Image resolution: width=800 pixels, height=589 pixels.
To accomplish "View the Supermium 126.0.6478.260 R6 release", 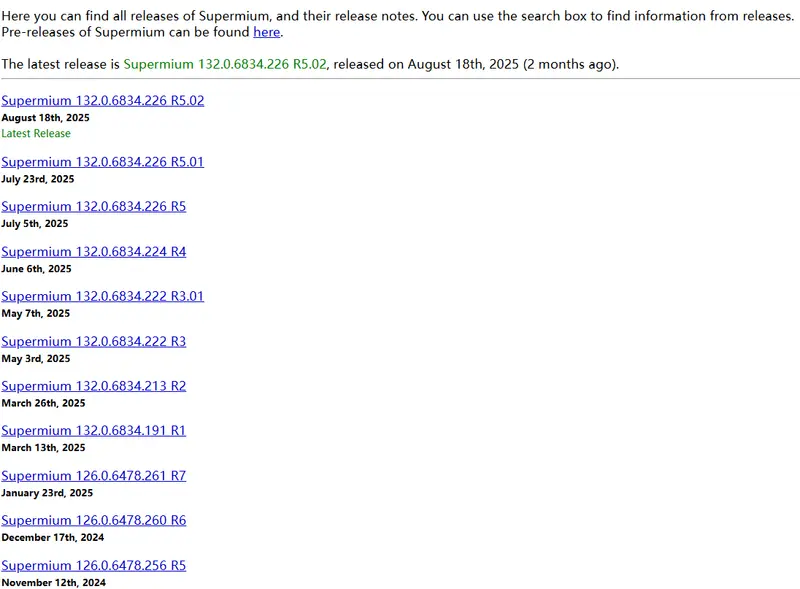I will 93,520.
